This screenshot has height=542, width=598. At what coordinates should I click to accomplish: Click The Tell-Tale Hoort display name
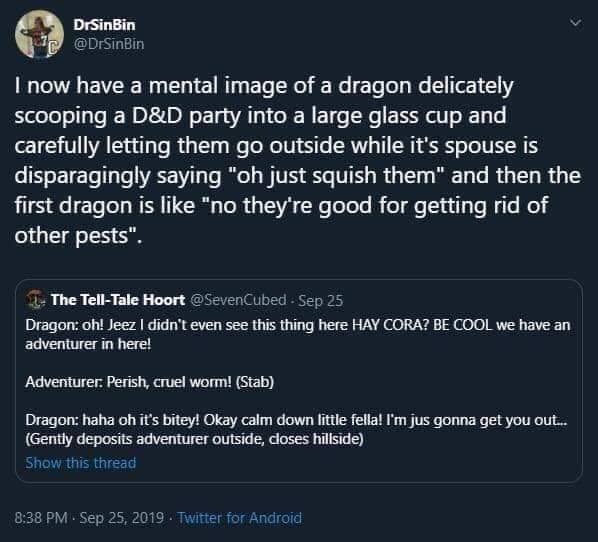coord(118,300)
